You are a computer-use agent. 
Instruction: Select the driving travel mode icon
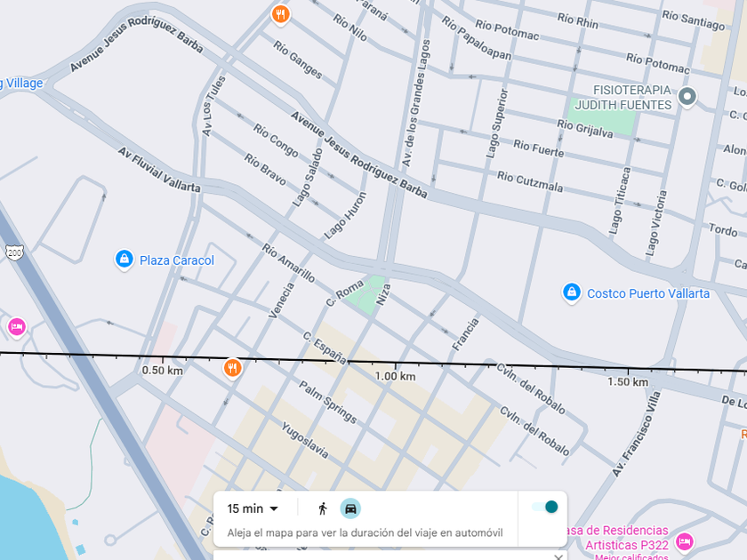(x=350, y=508)
